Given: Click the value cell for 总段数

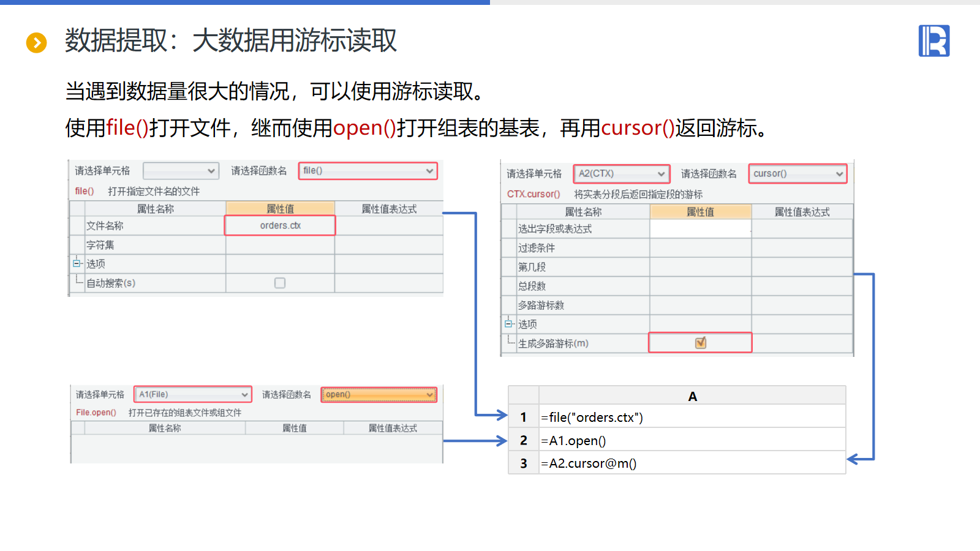Looking at the screenshot, I should coord(701,286).
